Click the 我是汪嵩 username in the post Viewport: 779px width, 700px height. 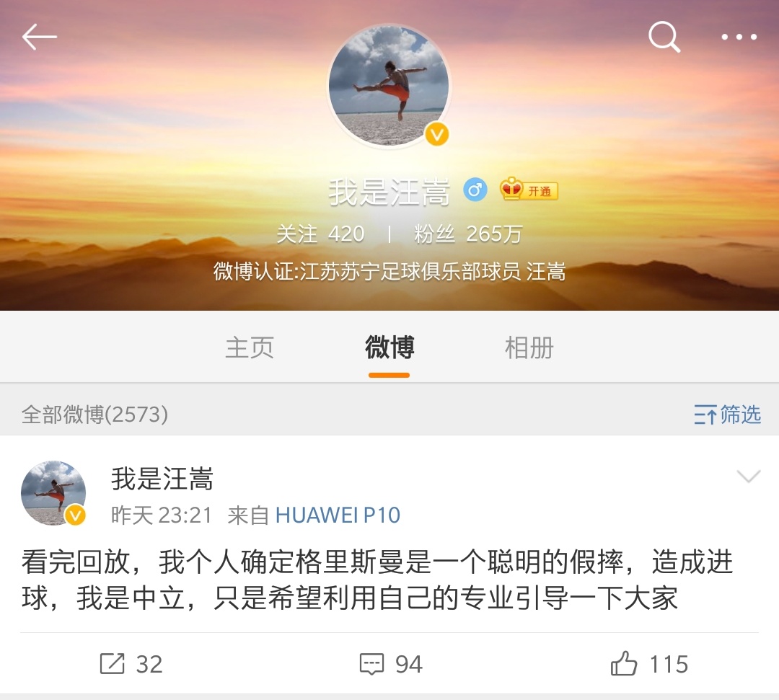tap(162, 479)
